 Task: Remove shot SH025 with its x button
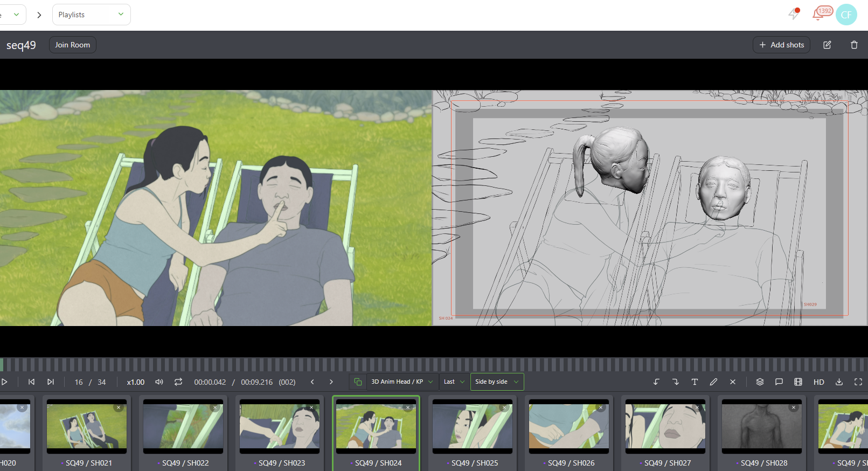pyautogui.click(x=504, y=407)
